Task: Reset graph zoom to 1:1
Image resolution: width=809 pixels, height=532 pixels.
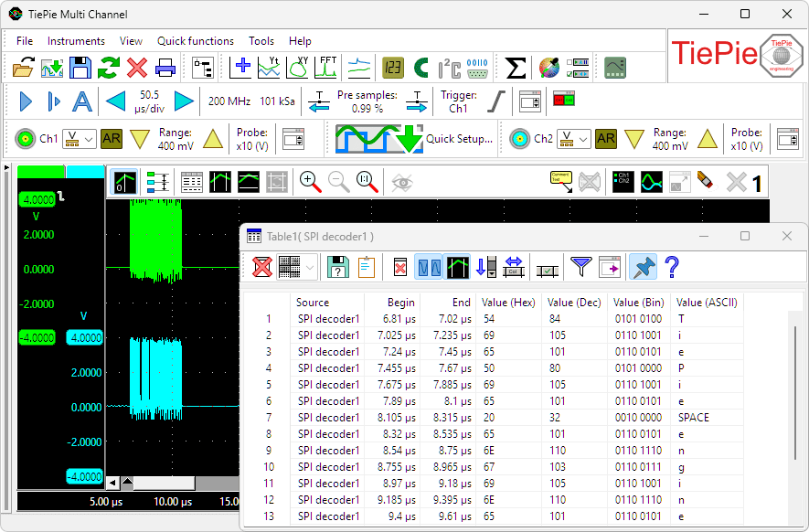Action: (x=367, y=182)
